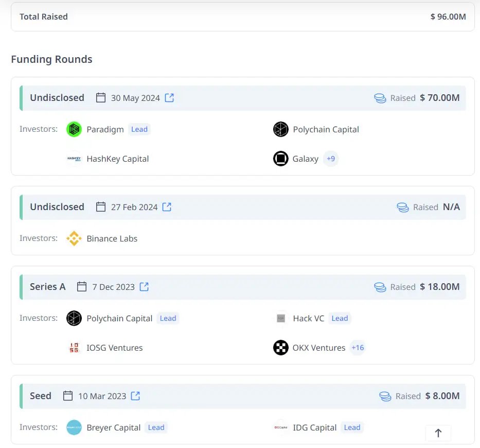Open external link for 30 May 2024 round
Image resolution: width=480 pixels, height=448 pixels.
pos(169,98)
